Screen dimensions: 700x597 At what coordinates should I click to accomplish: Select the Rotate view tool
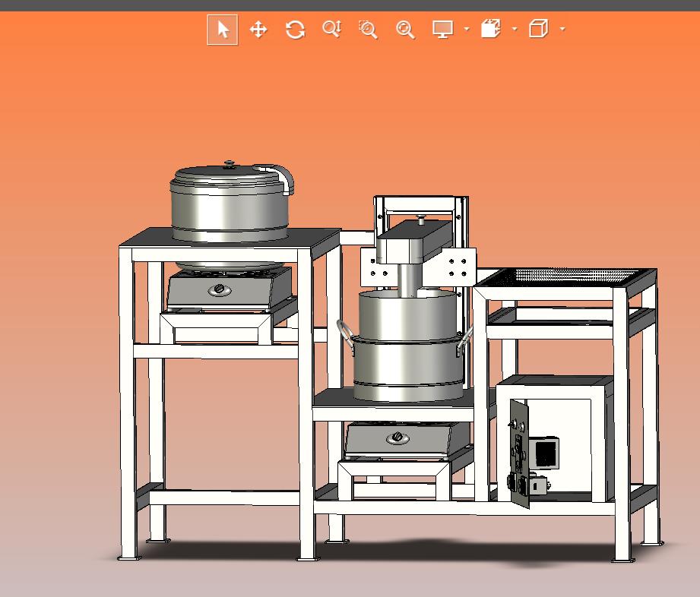295,30
